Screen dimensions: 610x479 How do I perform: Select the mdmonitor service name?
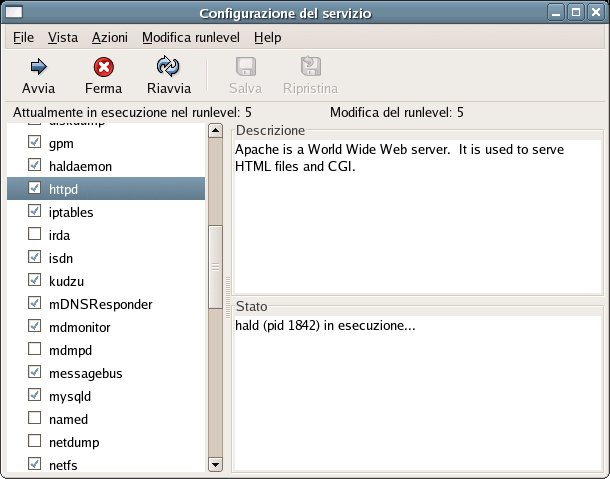(x=80, y=327)
